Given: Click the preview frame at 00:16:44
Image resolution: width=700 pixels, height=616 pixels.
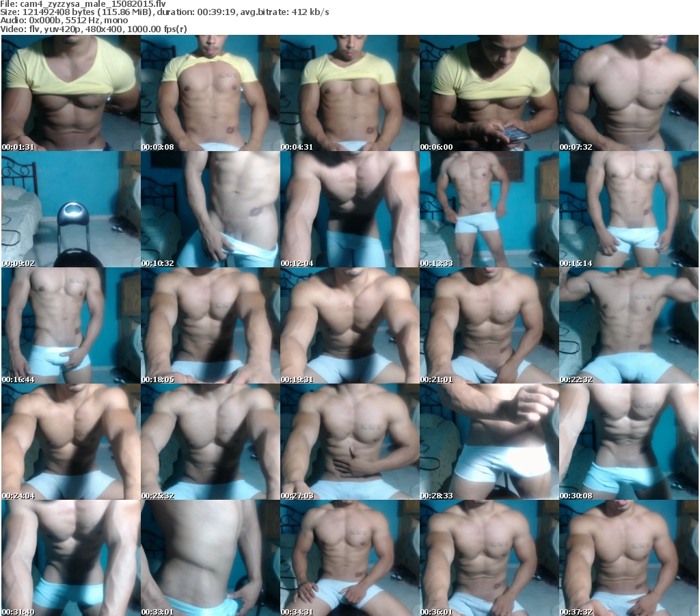Looking at the screenshot, I should 71,325.
